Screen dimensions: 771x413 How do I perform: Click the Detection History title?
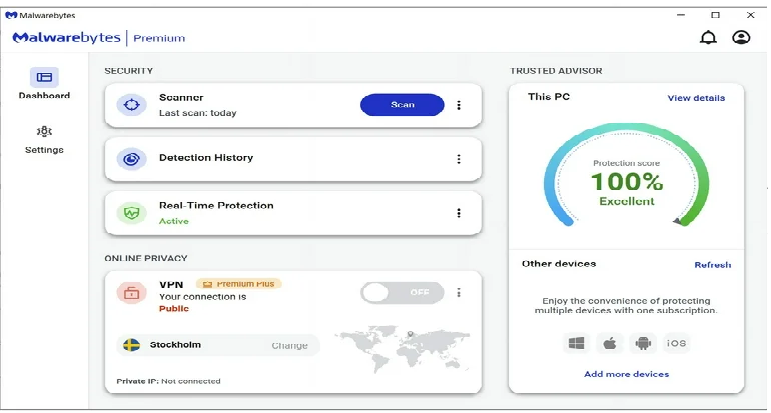click(x=206, y=158)
